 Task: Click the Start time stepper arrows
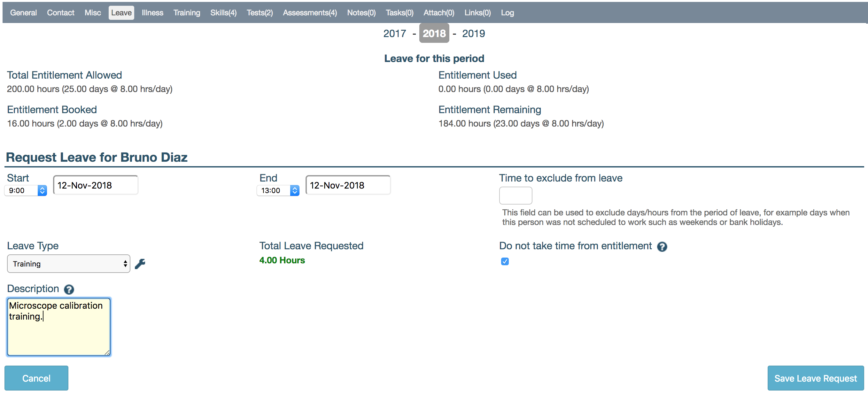click(x=42, y=190)
